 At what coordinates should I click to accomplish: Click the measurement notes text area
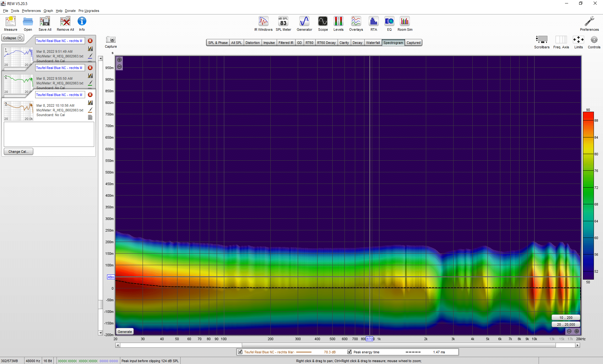point(49,134)
